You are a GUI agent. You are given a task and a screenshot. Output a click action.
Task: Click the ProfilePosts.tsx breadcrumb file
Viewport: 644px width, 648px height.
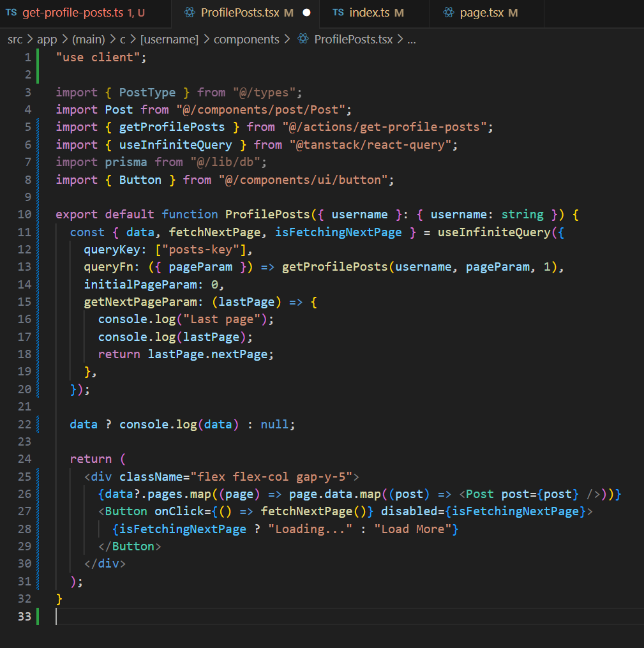click(x=353, y=39)
